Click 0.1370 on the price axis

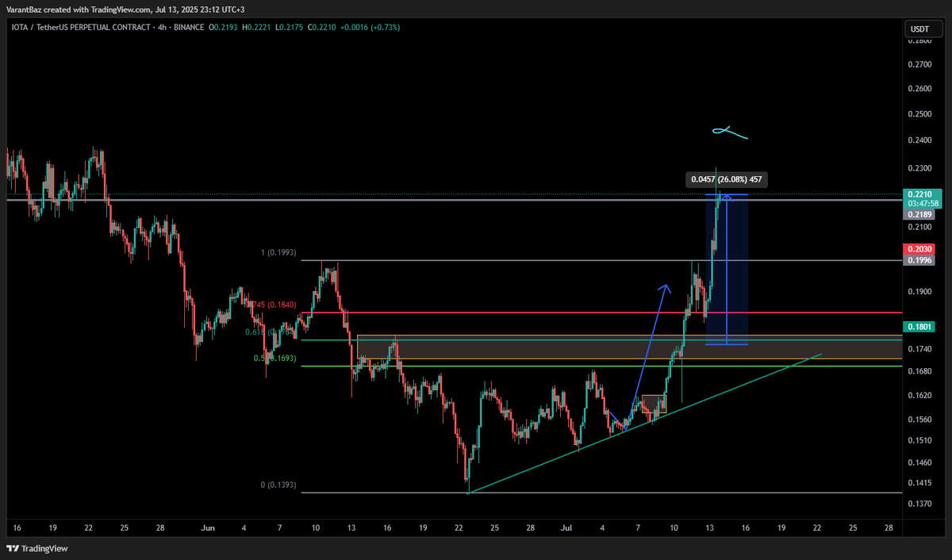click(x=919, y=504)
